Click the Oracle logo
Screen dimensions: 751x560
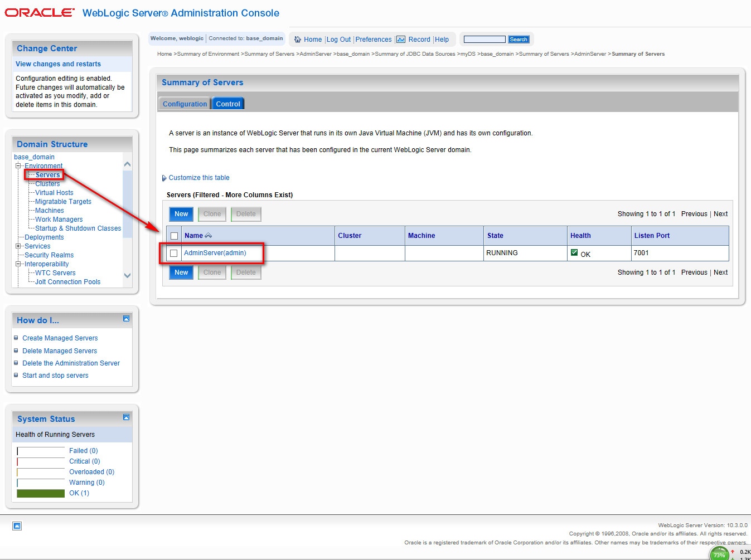(x=39, y=12)
